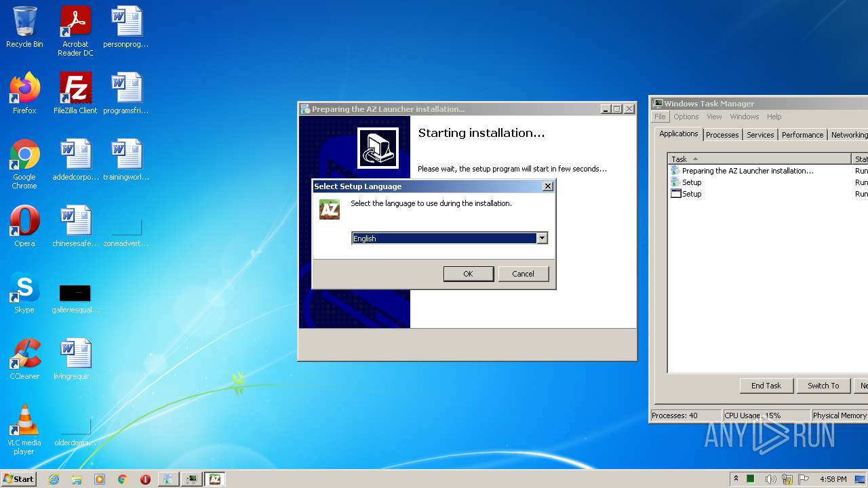Screen dimensions: 868x488
Task: Open the FileZilla Client shortcut
Action: [75, 94]
